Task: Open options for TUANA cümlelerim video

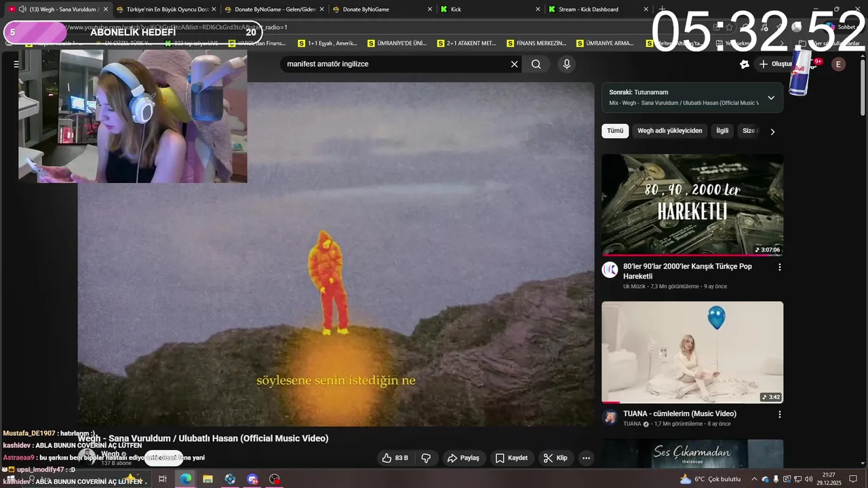Action: 779,414
